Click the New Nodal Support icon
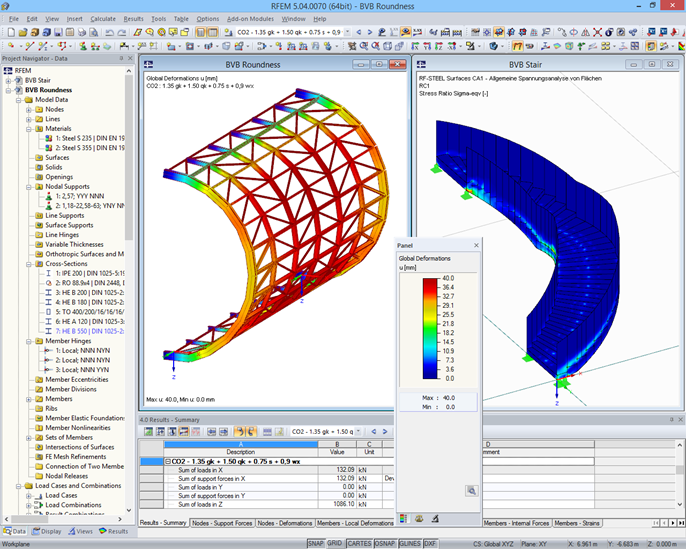The width and height of the screenshot is (686, 549). [x=83, y=45]
